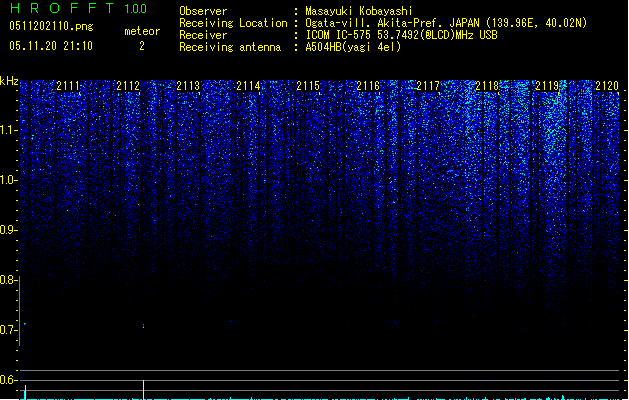629x400 pixels.
Task: Click the 2114 time marker
Action: pos(248,86)
